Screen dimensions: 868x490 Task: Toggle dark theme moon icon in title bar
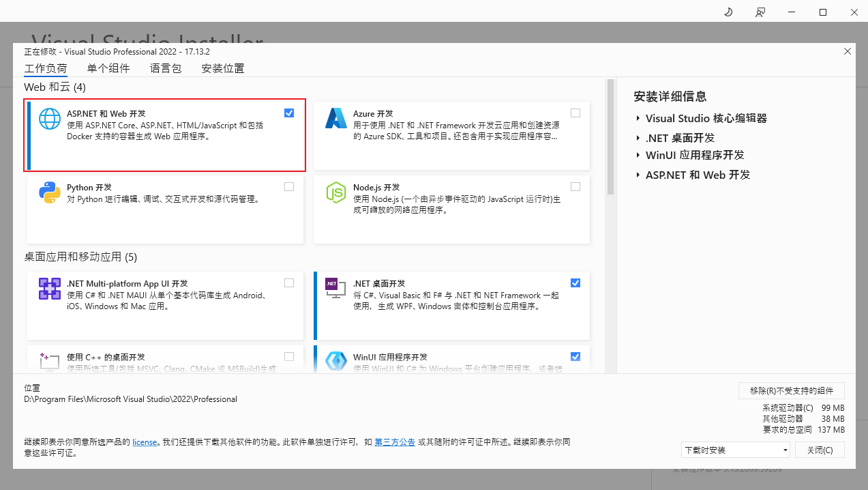728,12
